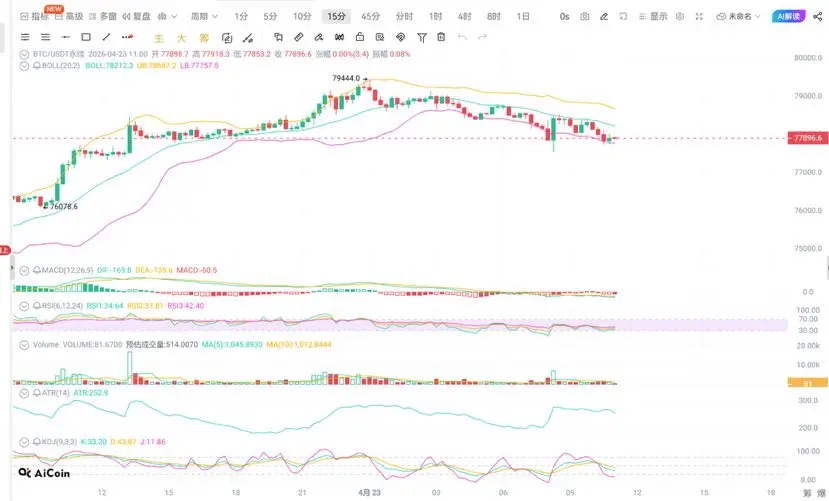
Task: Click the 0s countdown timer
Action: tap(564, 16)
